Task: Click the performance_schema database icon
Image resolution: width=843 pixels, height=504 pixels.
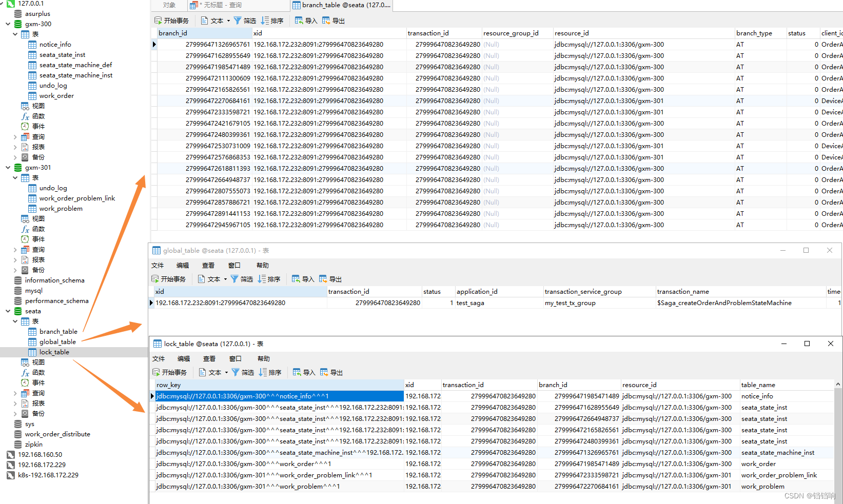Action: tap(18, 301)
